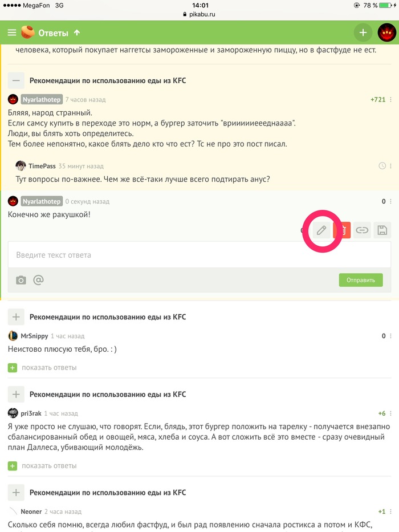This screenshot has width=399, height=532.
Task: Add new post with plus icon in header
Action: pos(363,33)
